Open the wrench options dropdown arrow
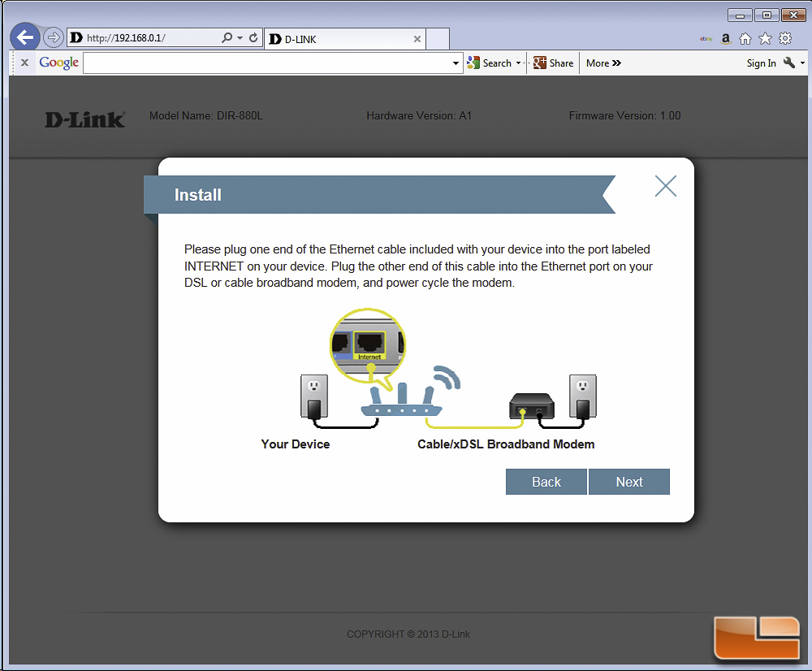This screenshot has width=812, height=671. (x=802, y=63)
